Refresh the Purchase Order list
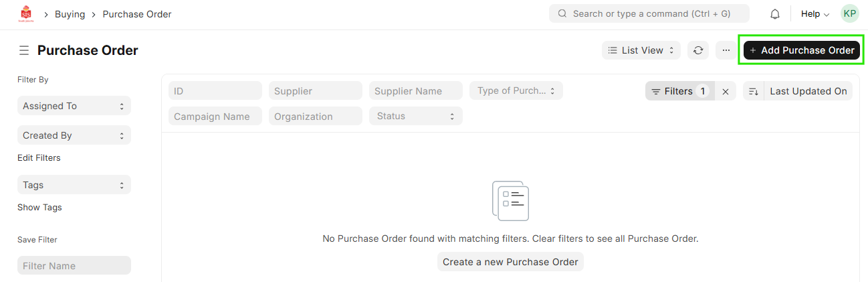868x282 pixels. point(698,50)
